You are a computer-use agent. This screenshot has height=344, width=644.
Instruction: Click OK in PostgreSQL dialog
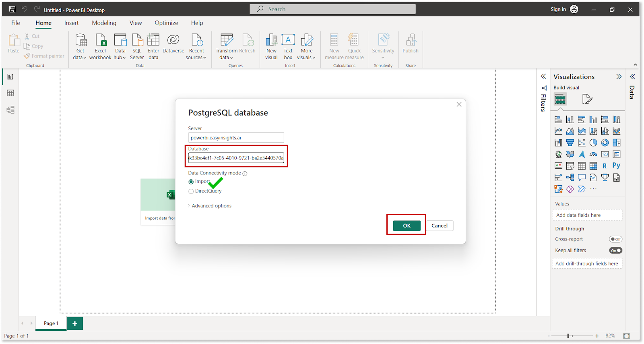(x=407, y=226)
